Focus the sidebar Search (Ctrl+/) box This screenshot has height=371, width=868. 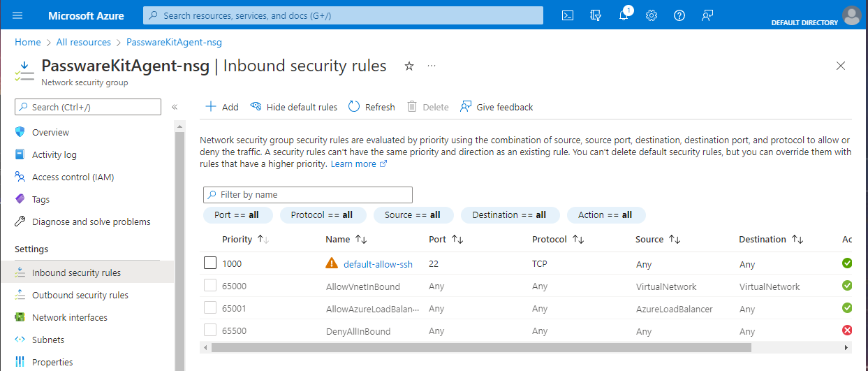pos(88,107)
